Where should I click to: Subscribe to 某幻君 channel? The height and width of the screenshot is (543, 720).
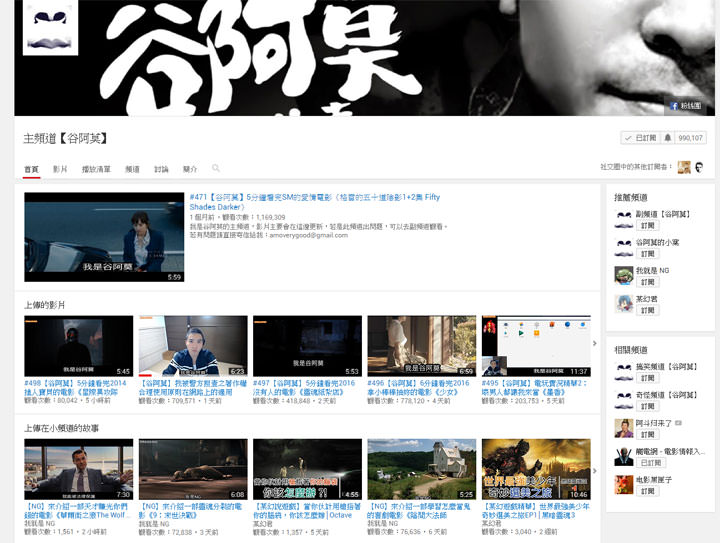[x=647, y=310]
